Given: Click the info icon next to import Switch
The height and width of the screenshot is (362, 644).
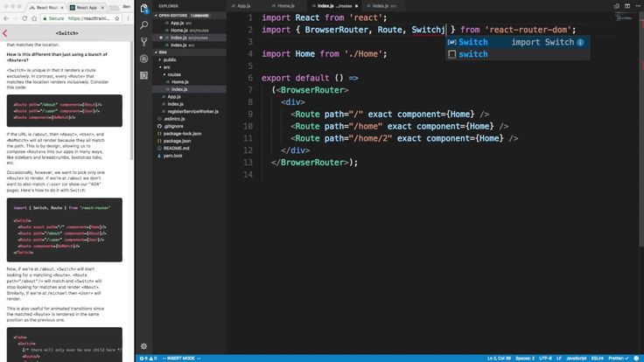Looking at the screenshot, I should tap(580, 42).
